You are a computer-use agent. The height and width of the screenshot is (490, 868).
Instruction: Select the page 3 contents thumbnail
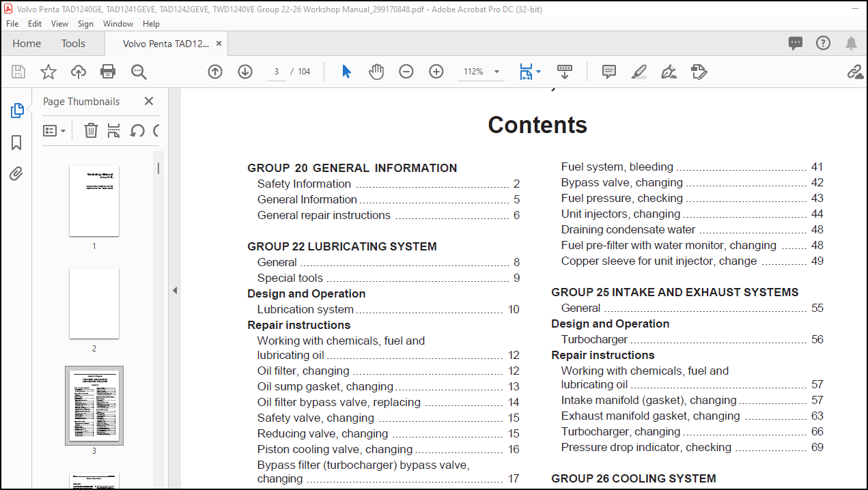[94, 405]
